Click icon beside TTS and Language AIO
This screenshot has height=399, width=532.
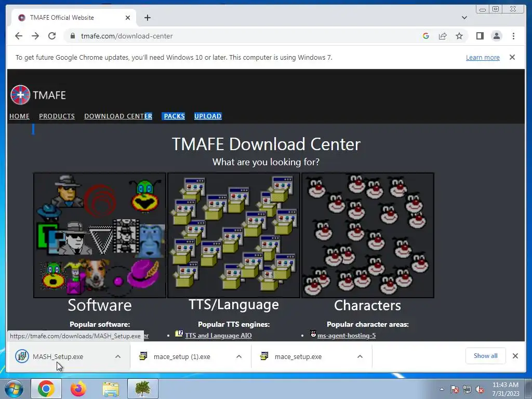point(179,334)
